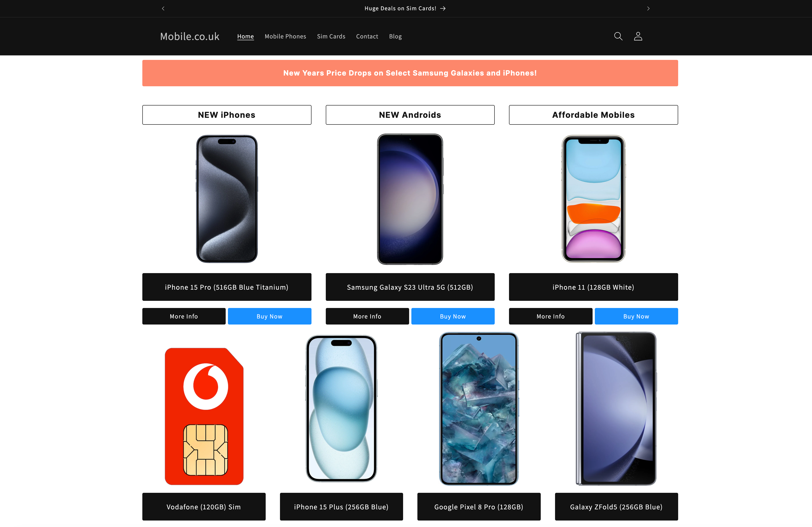Click the iPhone 11 white product image
Image resolution: width=812 pixels, height=527 pixels.
coord(593,199)
